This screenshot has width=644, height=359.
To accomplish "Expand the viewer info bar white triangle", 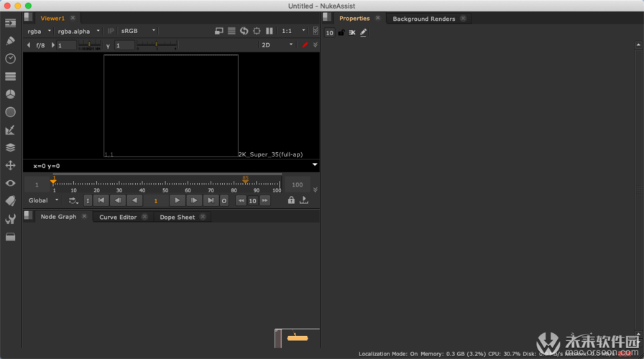I will tap(315, 165).
